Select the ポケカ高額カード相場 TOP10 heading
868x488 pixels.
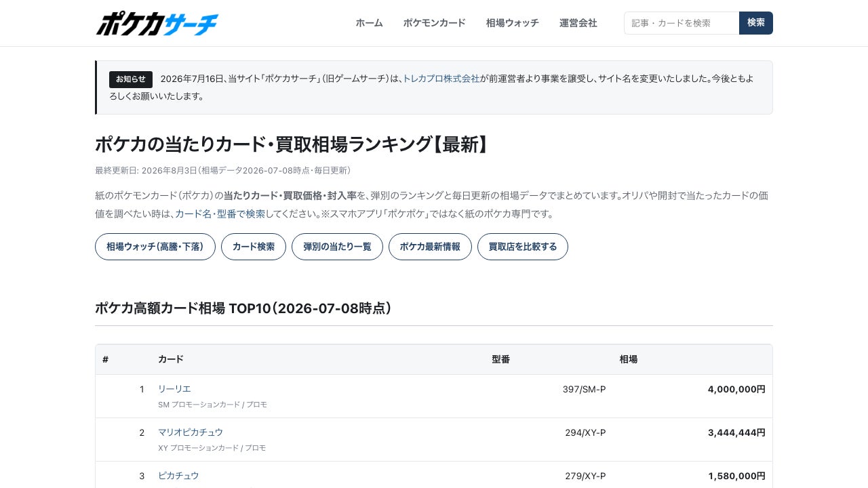[243, 308]
